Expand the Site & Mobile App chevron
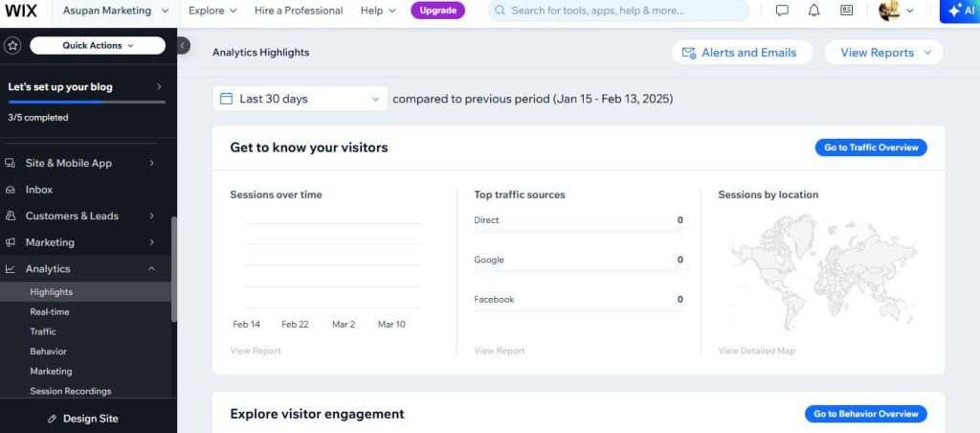 point(152,163)
